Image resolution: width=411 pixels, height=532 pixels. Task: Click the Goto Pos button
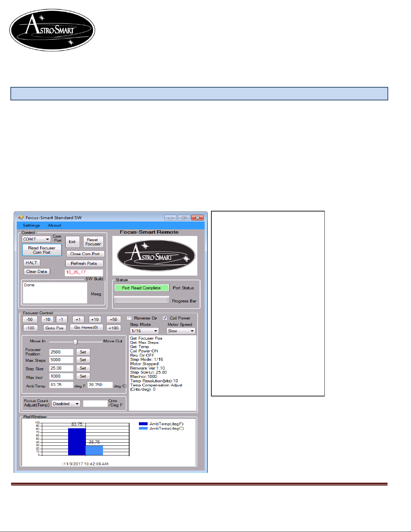coord(54,328)
